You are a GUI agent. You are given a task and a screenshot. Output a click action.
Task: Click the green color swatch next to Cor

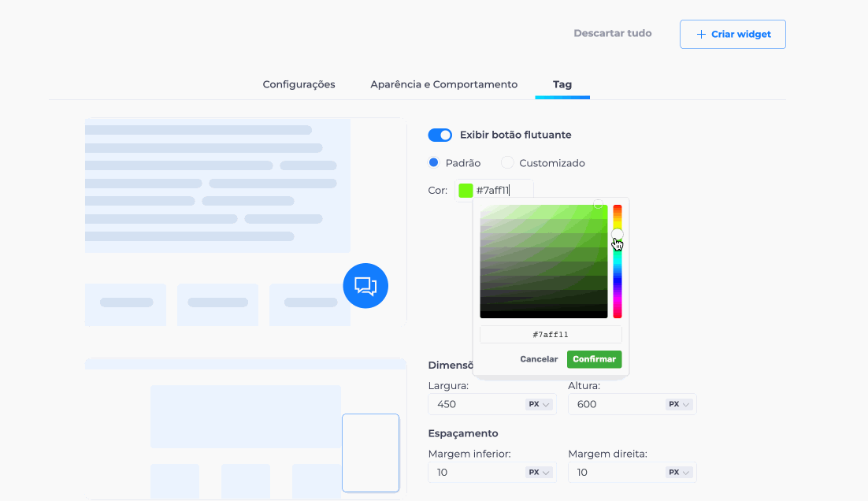(x=466, y=191)
